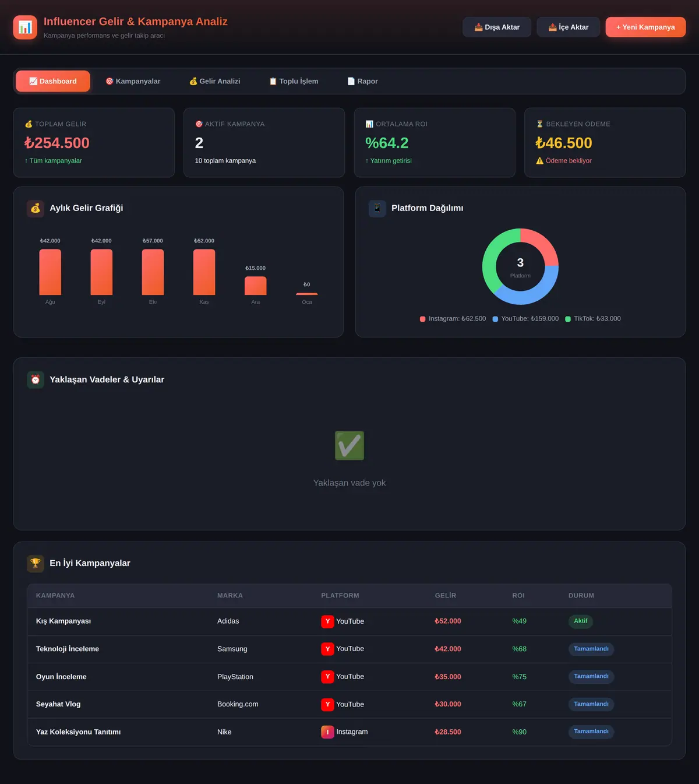Open the Kampanyalar tab

(133, 81)
